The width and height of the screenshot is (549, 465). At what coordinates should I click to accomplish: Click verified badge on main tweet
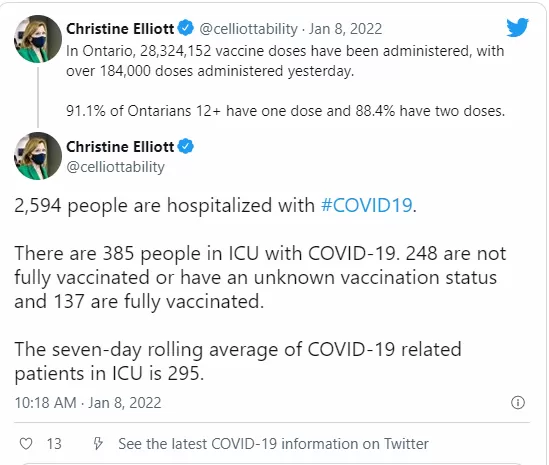coord(186,146)
